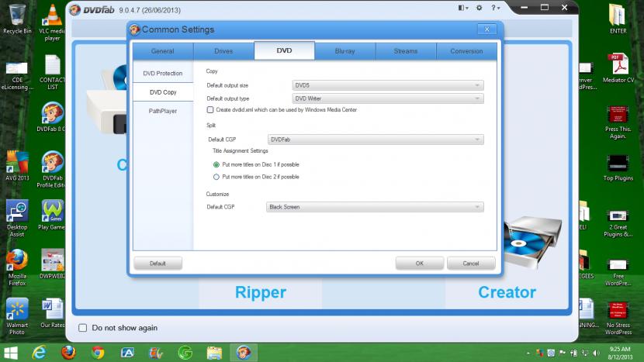Click Cancel in Common Settings
This screenshot has width=644, height=362.
(x=471, y=264)
